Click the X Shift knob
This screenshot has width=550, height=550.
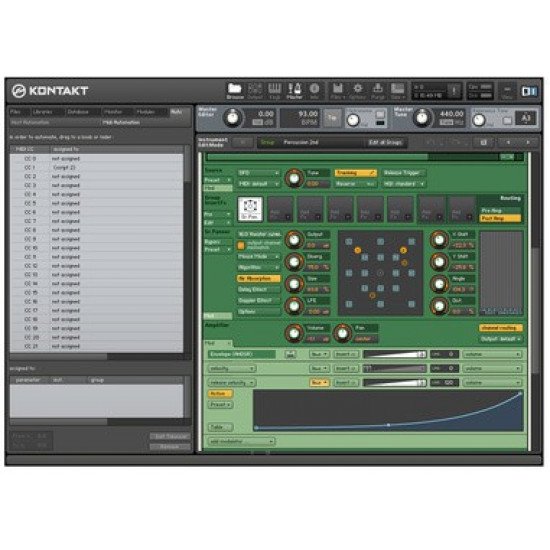[x=439, y=240]
